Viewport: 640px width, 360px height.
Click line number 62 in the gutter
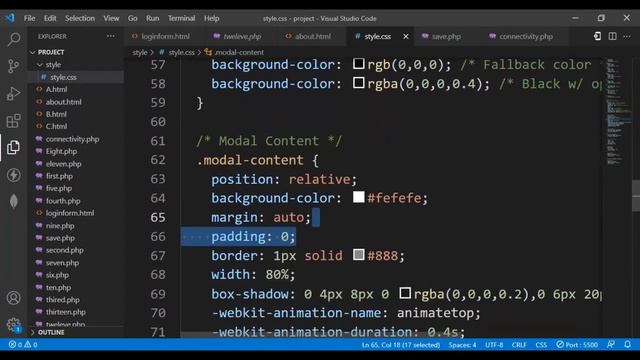(158, 160)
